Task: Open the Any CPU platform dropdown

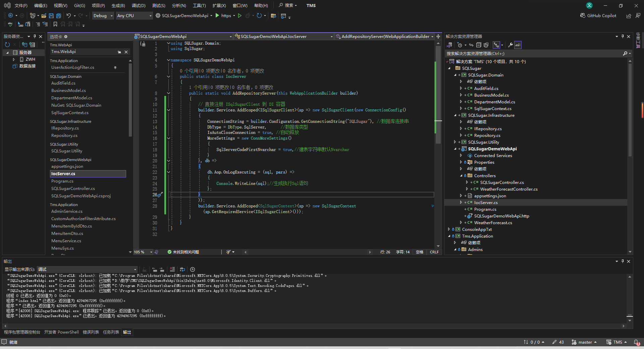Action: (x=134, y=16)
